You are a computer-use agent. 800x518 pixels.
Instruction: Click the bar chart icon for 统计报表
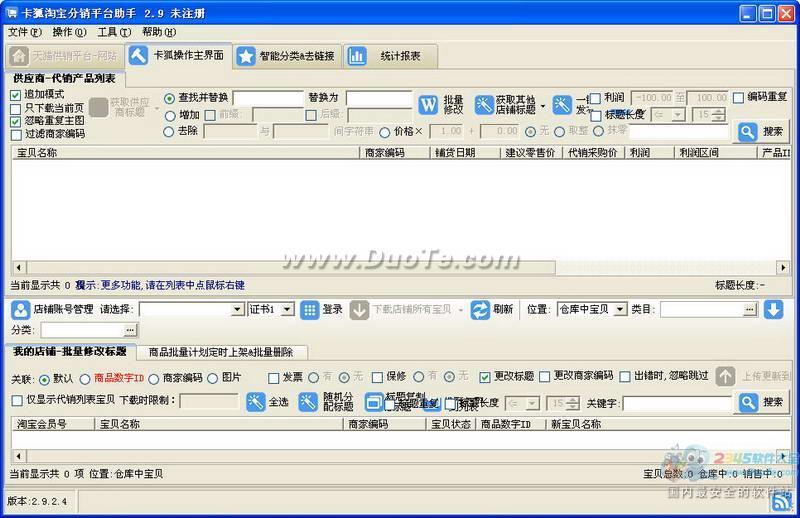coord(357,56)
